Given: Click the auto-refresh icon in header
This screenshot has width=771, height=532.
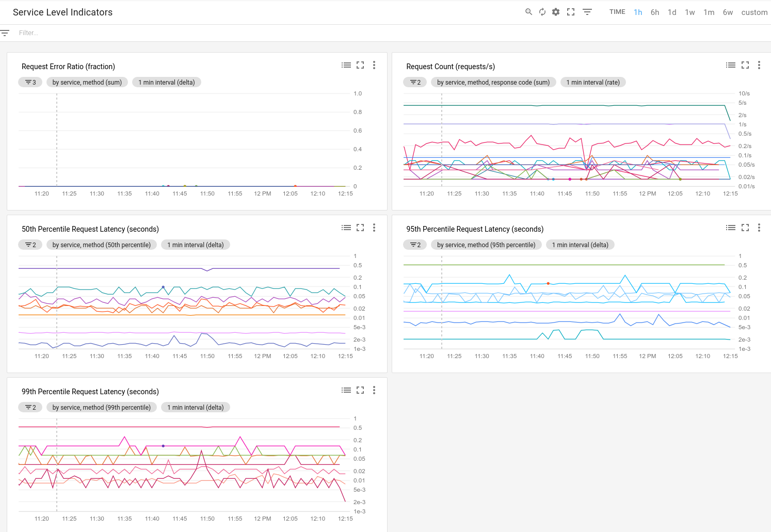Looking at the screenshot, I should [542, 12].
